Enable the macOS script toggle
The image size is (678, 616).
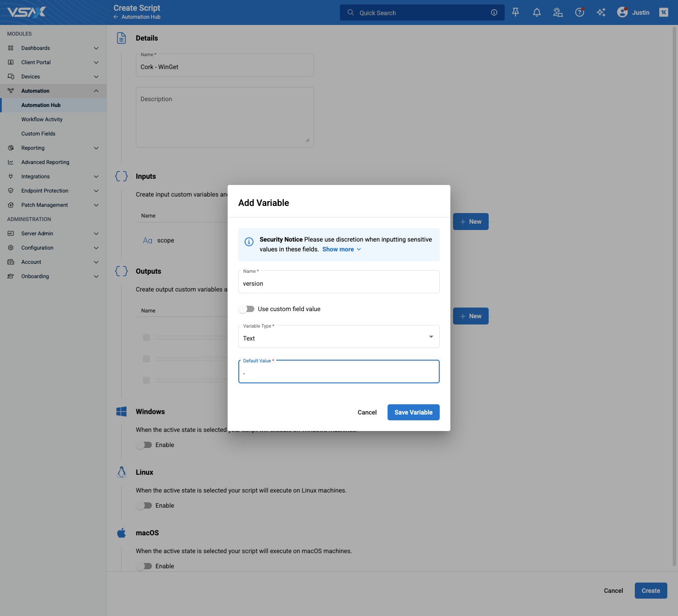(144, 566)
